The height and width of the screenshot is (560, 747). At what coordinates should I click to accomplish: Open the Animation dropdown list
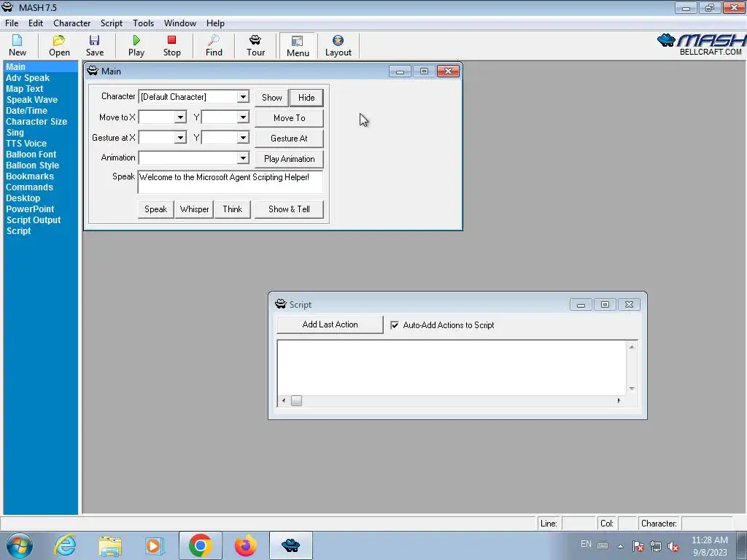pos(243,157)
